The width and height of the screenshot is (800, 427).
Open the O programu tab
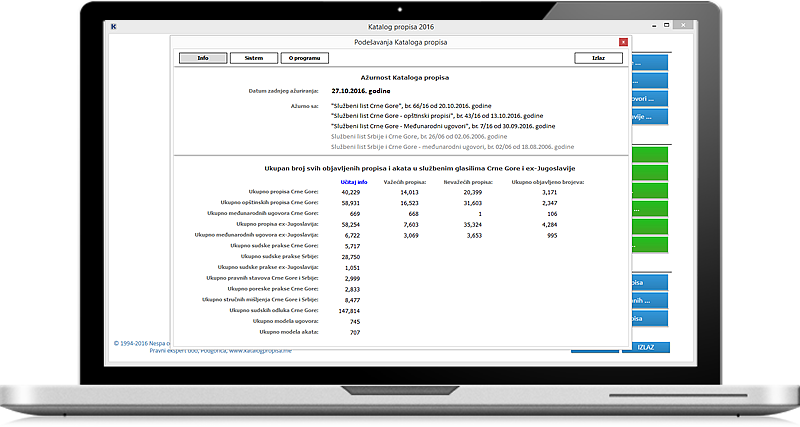coord(305,58)
